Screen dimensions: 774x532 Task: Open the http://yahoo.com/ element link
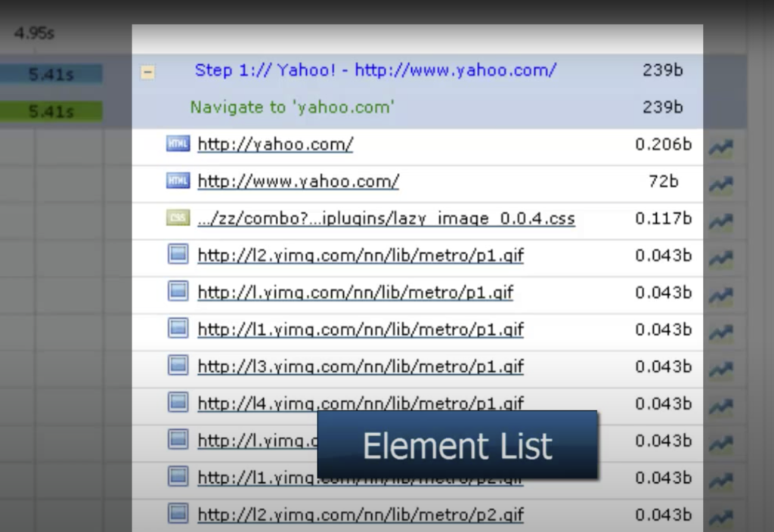275,144
